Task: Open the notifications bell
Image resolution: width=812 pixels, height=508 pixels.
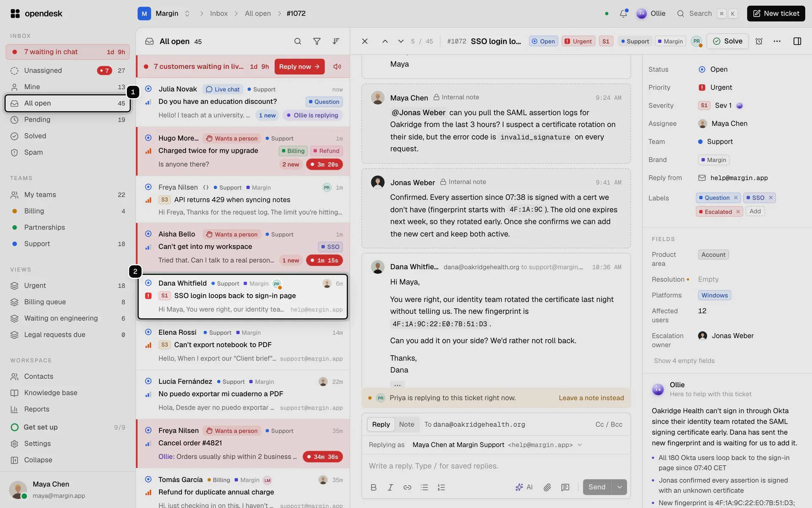Action: [623, 14]
